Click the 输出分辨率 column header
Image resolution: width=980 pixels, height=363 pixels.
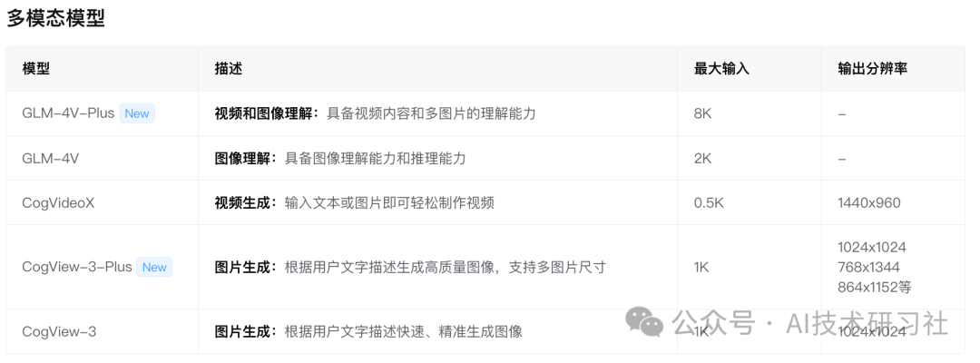873,69
